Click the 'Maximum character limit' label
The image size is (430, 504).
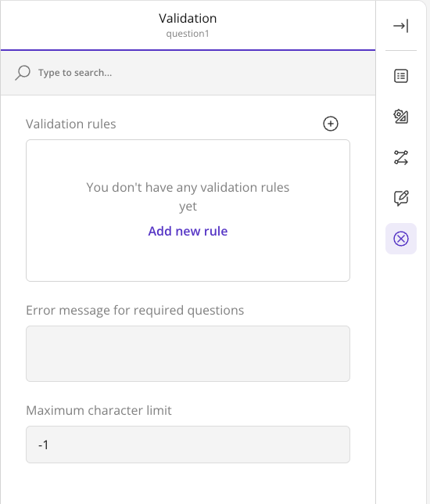[99, 410]
